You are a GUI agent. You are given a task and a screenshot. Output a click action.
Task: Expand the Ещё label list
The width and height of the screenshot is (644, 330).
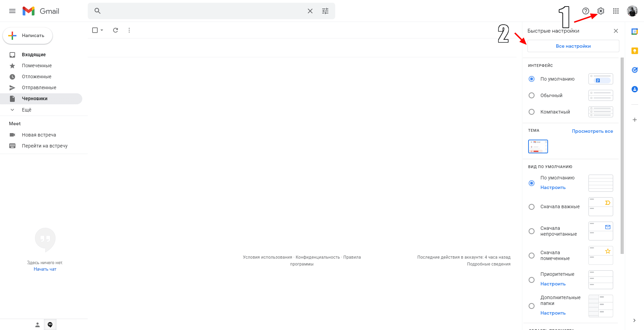[x=26, y=110]
